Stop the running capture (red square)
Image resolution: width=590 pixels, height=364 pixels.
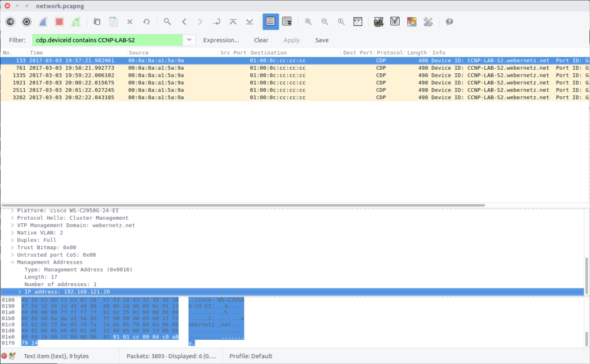[x=59, y=22]
